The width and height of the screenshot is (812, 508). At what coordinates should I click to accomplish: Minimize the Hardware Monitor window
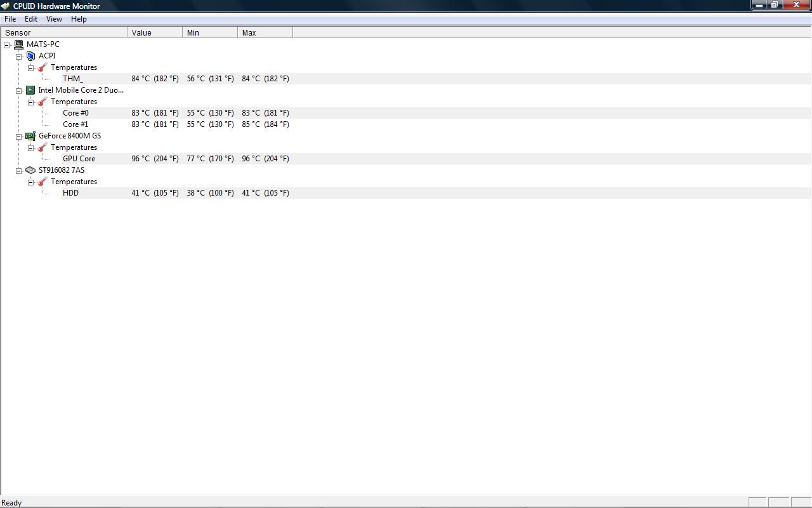pyautogui.click(x=759, y=5)
